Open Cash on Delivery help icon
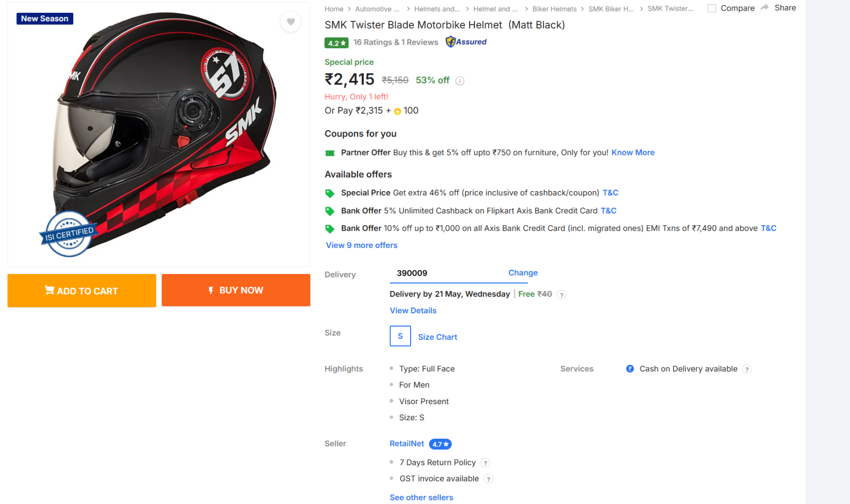850x504 pixels. [x=747, y=370]
